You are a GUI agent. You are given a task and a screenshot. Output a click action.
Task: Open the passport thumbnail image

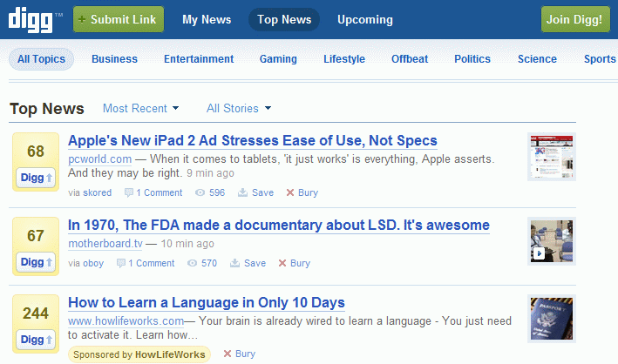pos(552,319)
